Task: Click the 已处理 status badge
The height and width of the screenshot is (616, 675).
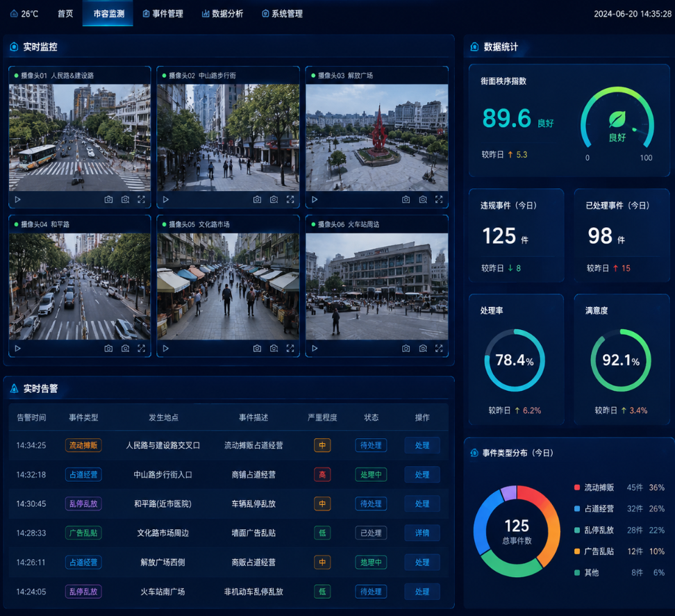Action: click(371, 533)
